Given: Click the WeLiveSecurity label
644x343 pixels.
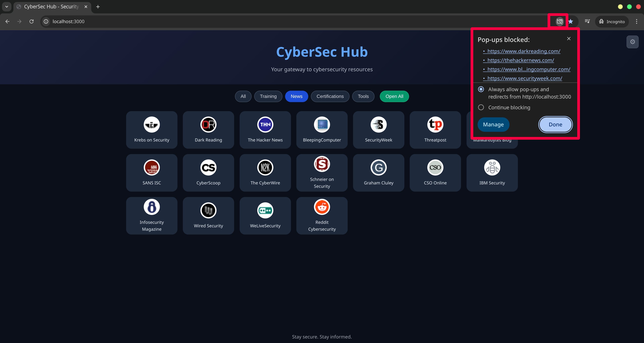Looking at the screenshot, I should click(265, 226).
